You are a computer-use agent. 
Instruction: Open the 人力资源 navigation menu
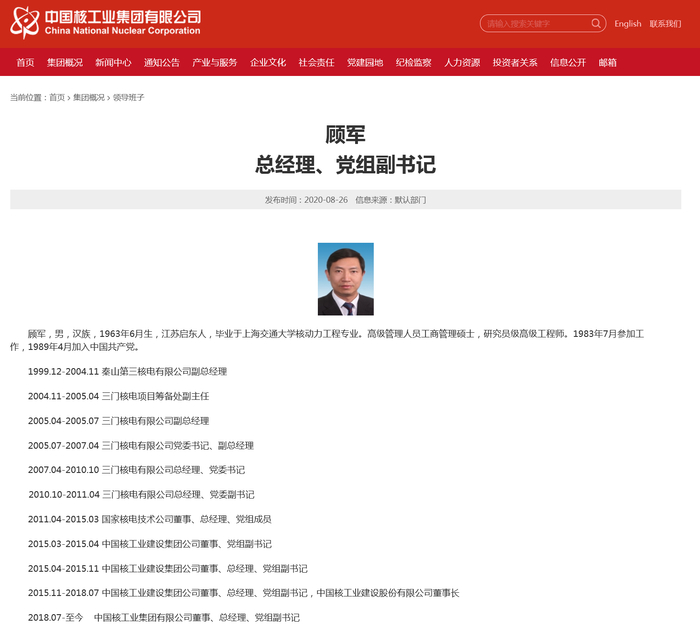462,62
